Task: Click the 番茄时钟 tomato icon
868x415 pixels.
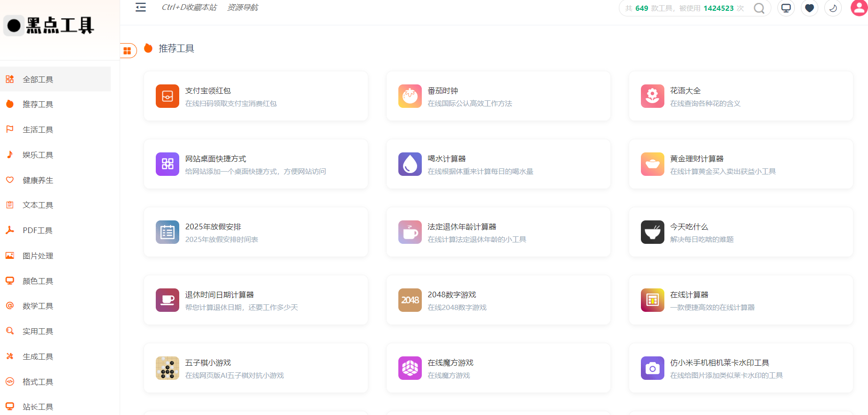Action: 410,96
